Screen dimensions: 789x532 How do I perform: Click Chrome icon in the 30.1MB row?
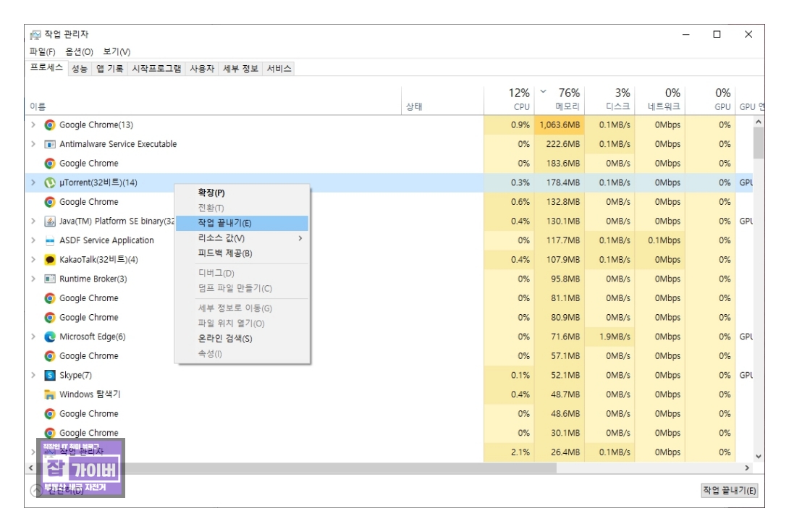point(50,433)
